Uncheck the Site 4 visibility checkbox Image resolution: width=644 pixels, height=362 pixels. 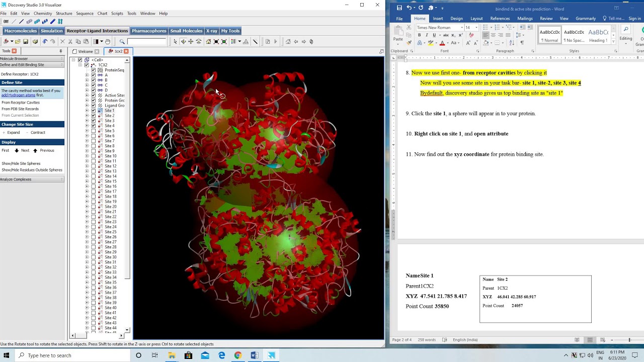point(93,126)
